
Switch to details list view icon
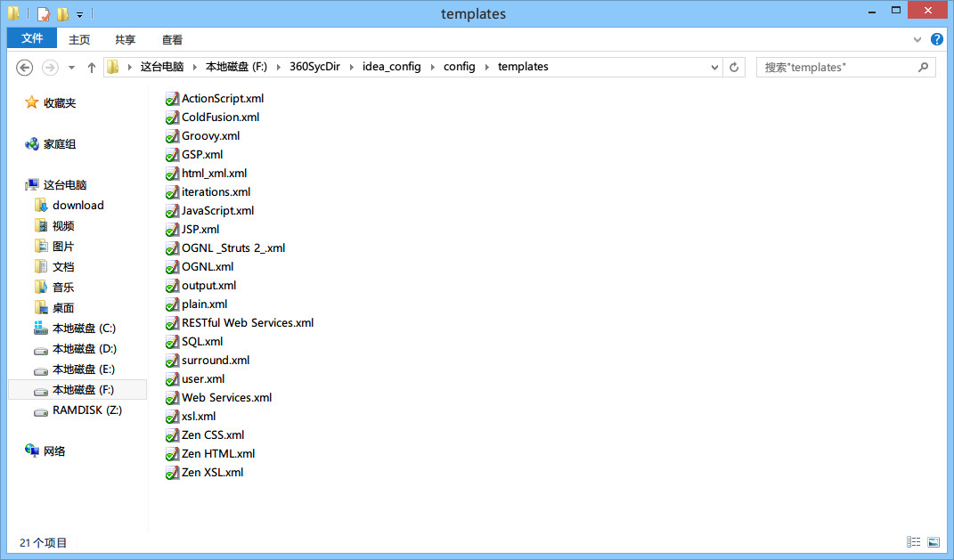click(913, 541)
